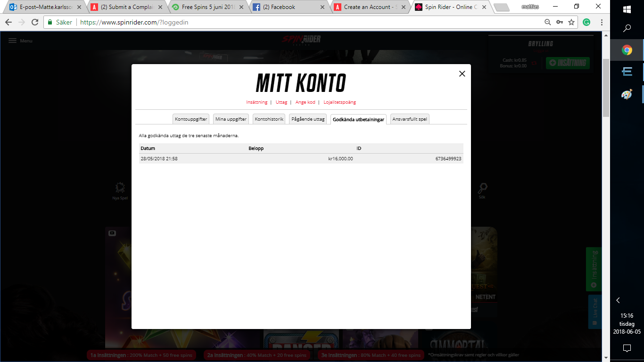Close the Facebook tab
The height and width of the screenshot is (362, 644).
323,7
